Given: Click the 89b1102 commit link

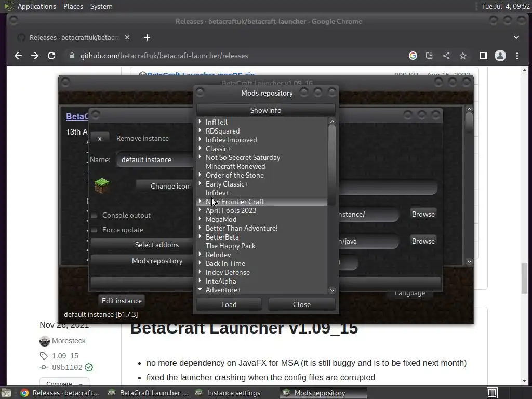Looking at the screenshot, I should click(x=67, y=367).
